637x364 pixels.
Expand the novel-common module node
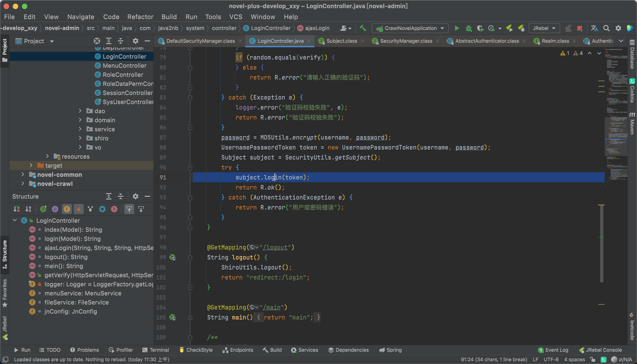coord(23,175)
